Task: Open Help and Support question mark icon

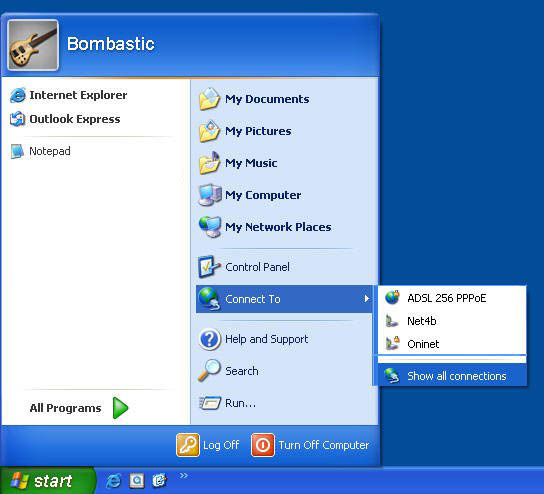Action: tap(209, 339)
